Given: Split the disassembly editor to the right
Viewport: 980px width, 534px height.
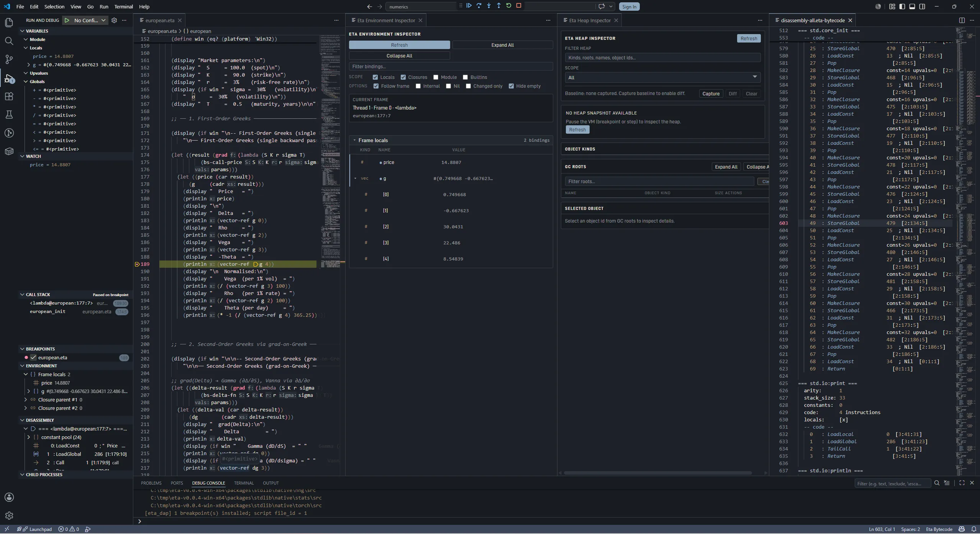Looking at the screenshot, I should coord(962,20).
